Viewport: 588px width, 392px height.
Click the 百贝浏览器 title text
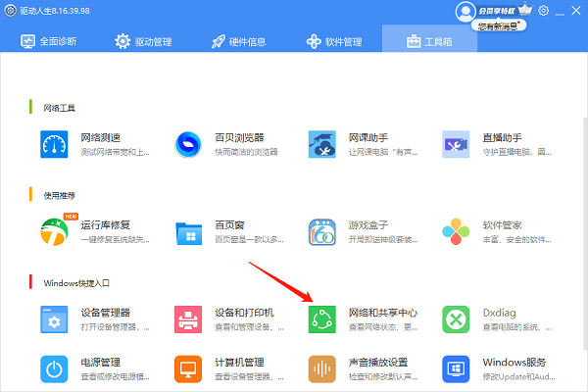tap(239, 137)
